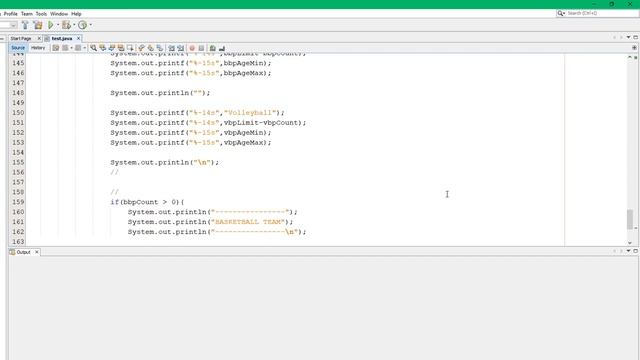The image size is (640, 360).
Task: Close the Start Page tab
Action: click(39, 38)
